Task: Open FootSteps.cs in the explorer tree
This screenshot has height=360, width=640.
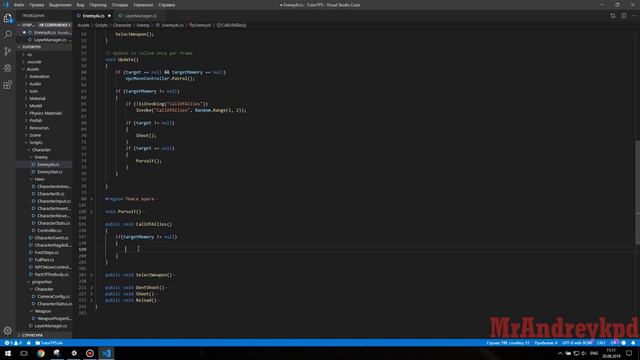Action: click(x=47, y=252)
